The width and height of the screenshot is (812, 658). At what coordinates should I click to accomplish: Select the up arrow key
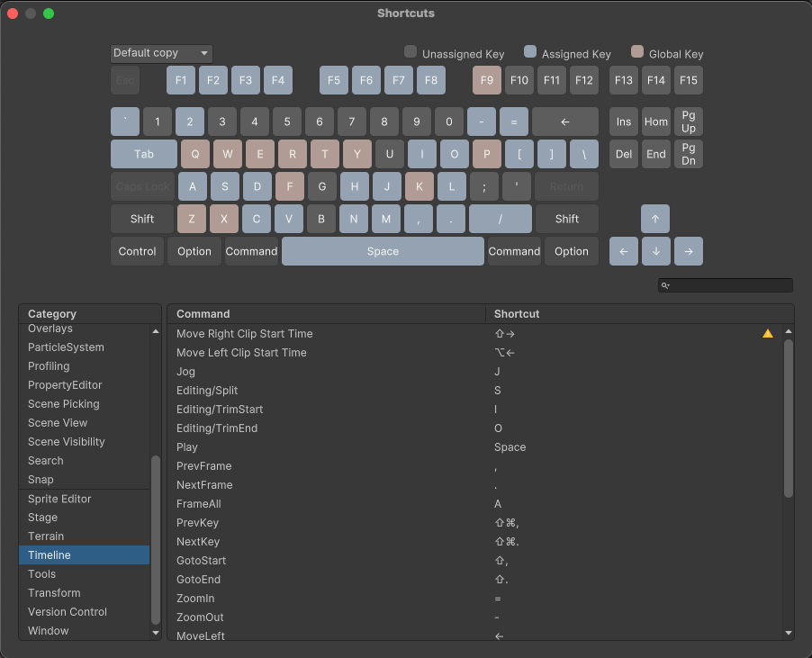point(655,219)
